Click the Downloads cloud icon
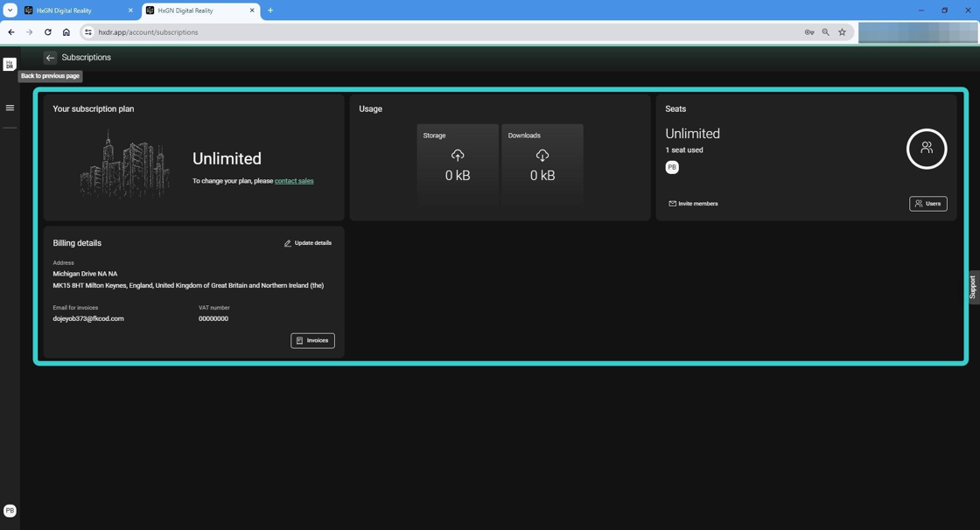Screen dimensions: 980x530 [542, 155]
